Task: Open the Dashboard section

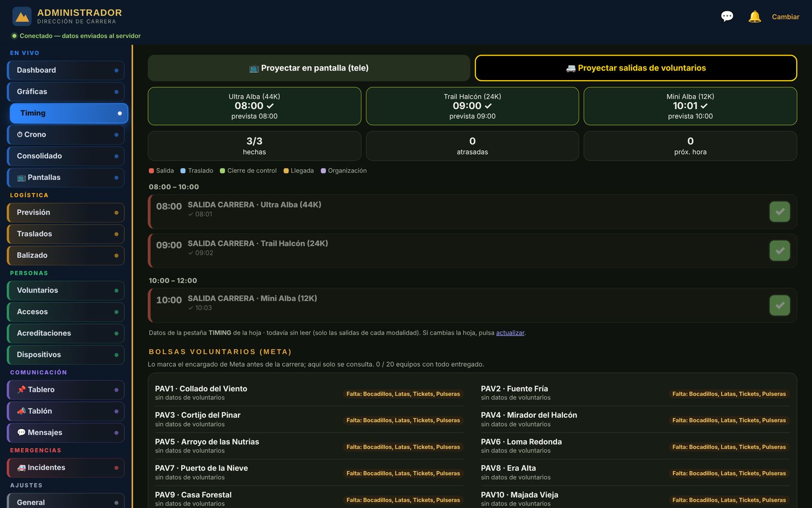Action: [65, 70]
